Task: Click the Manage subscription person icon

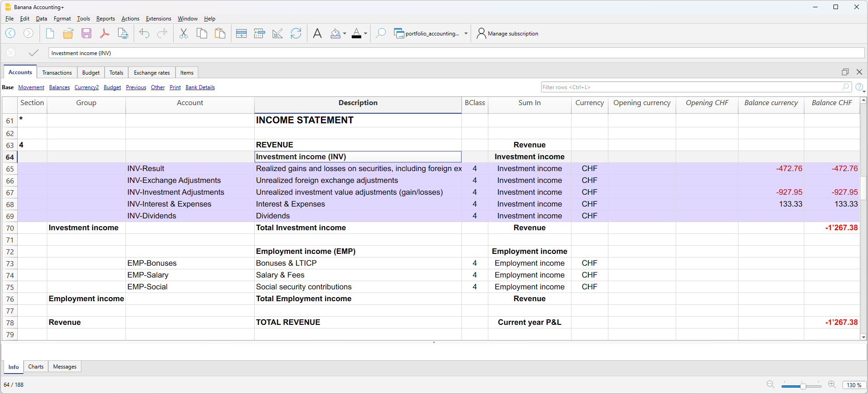Action: [481, 33]
